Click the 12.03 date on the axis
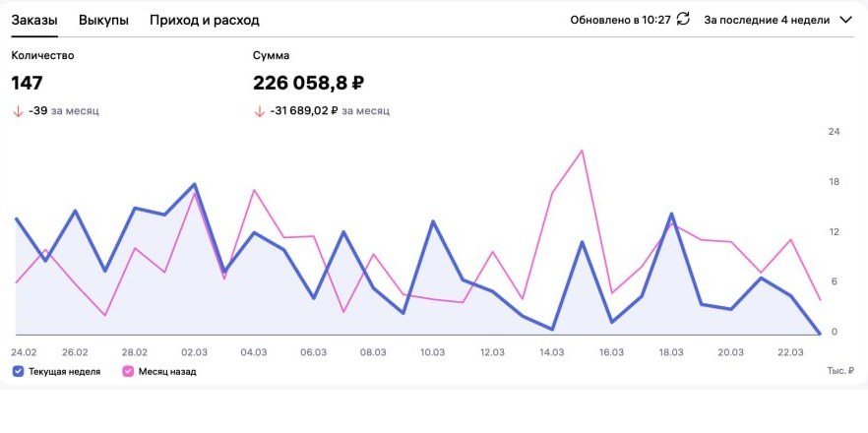Screen dimensions: 868x433 point(492,352)
